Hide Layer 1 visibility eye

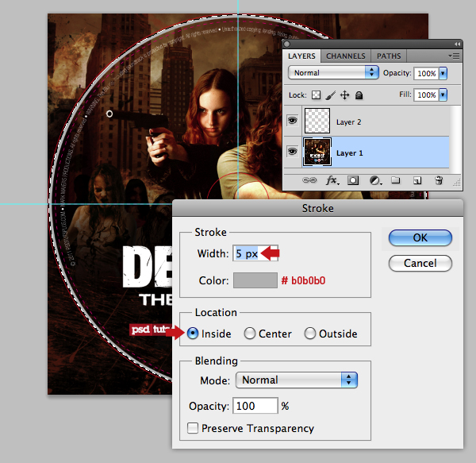(x=292, y=151)
